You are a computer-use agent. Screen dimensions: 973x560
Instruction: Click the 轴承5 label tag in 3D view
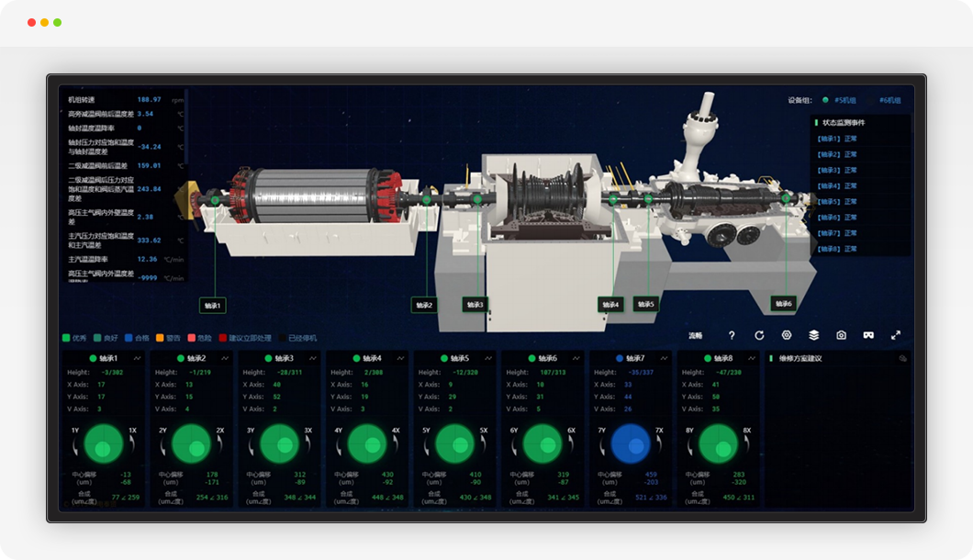[x=645, y=304]
